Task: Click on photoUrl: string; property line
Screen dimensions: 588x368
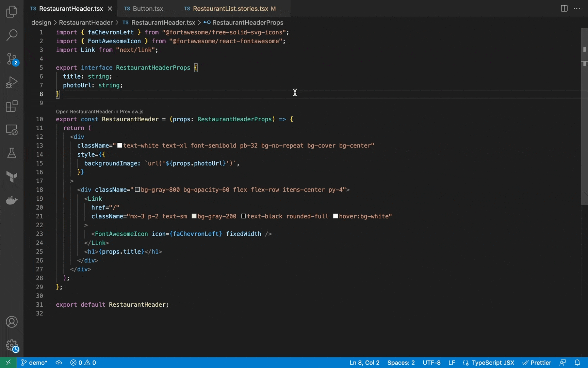Action: (93, 85)
